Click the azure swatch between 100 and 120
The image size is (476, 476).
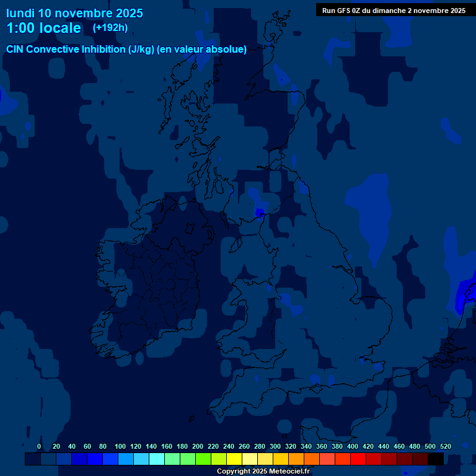pyautogui.click(x=126, y=459)
